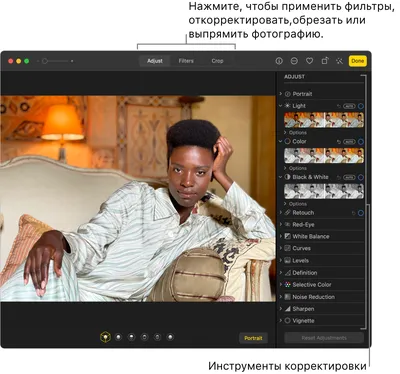
Task: Expand the Options under Light
Action: coord(295,132)
